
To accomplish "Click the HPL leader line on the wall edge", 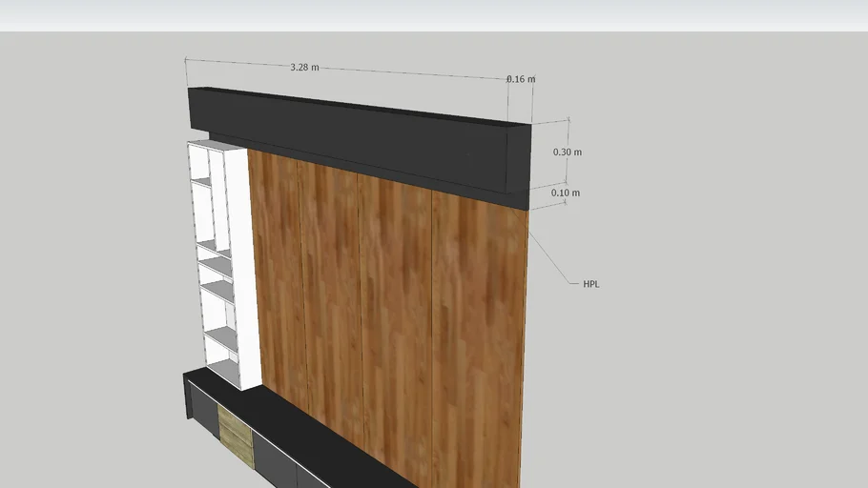I will [551, 257].
